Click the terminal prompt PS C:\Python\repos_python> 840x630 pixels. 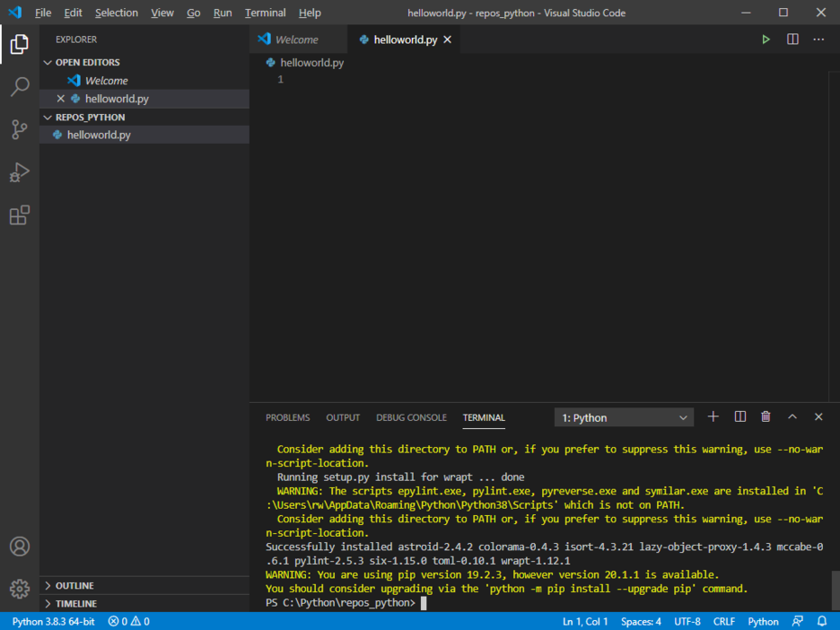tap(340, 603)
